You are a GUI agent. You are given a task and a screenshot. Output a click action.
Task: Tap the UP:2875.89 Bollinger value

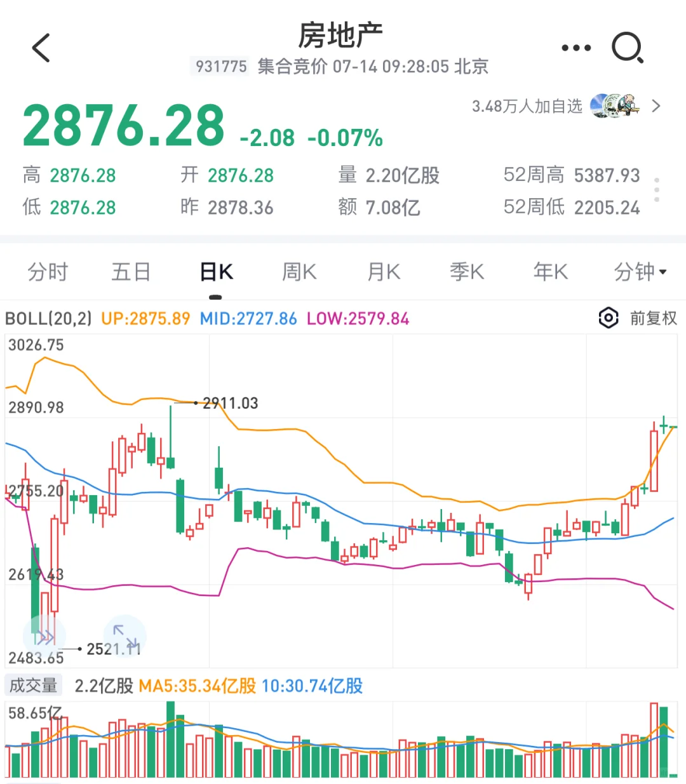[x=145, y=319]
